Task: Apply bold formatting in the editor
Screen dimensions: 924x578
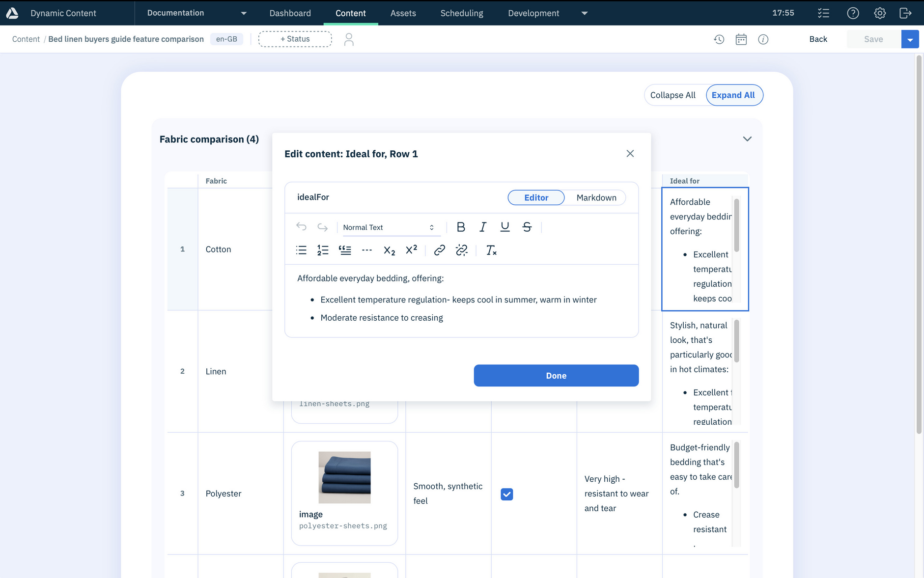Action: click(x=461, y=227)
